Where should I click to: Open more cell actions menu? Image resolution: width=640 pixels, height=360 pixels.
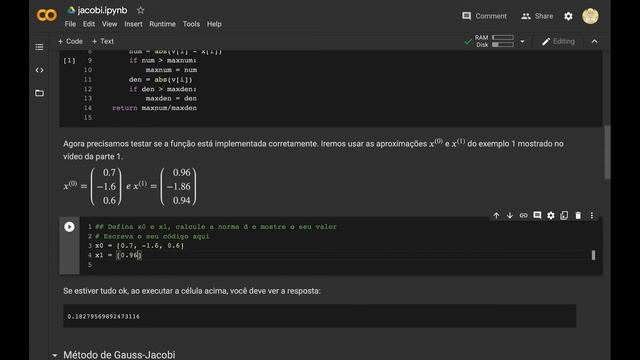tap(592, 216)
